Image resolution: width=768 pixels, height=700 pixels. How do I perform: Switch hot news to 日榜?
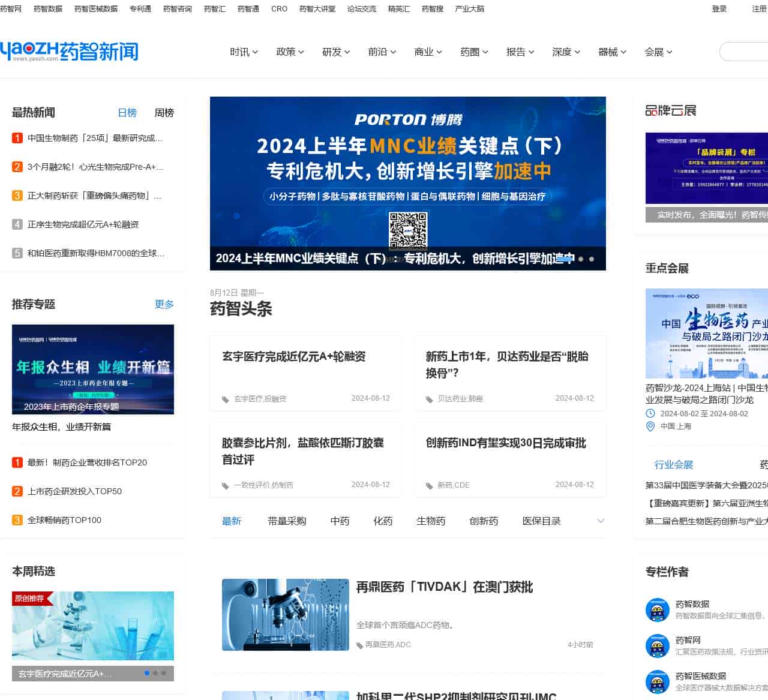click(x=127, y=113)
